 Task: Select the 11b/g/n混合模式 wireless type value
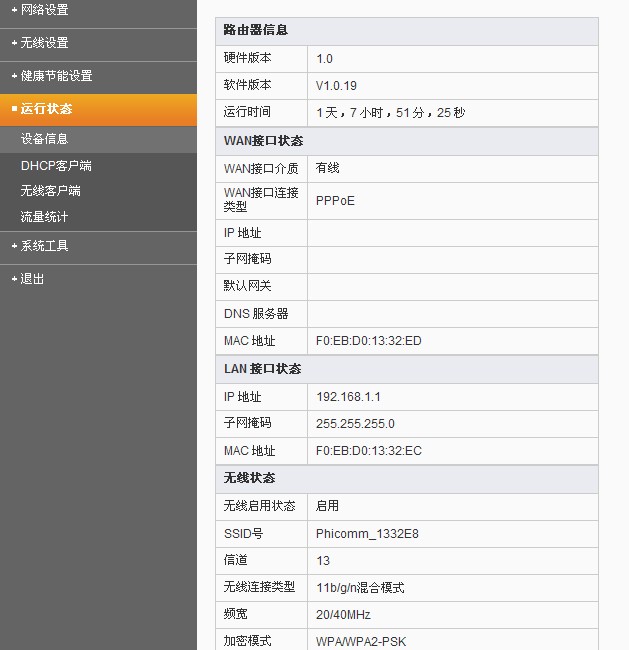[360, 588]
